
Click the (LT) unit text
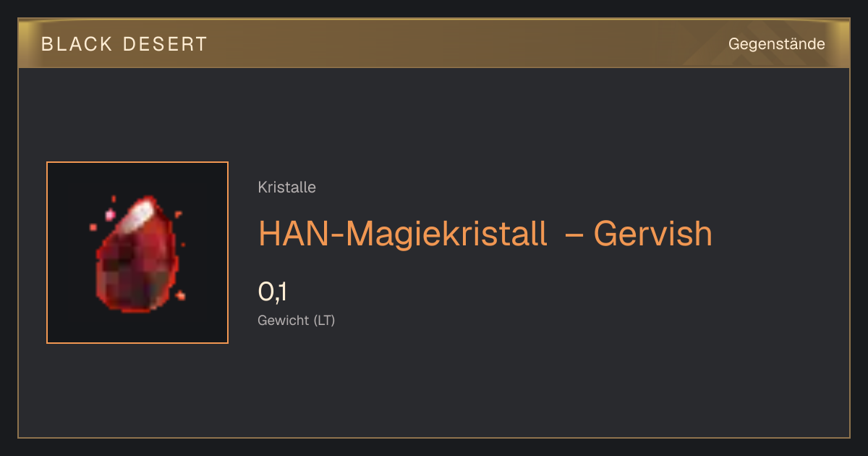324,320
